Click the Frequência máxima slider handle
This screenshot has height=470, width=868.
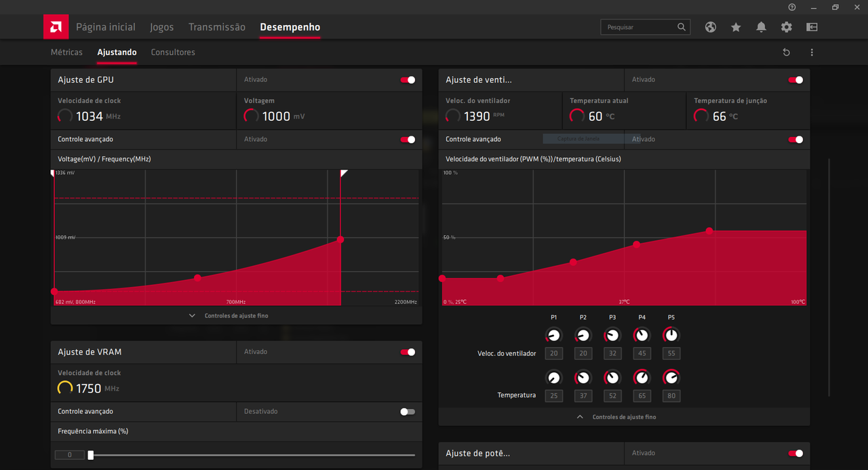point(91,455)
